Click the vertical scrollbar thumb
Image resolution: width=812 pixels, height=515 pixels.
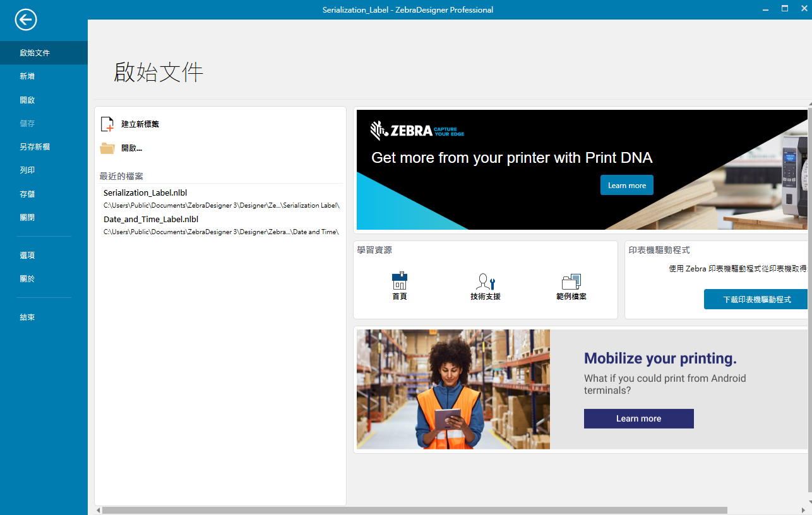809,300
